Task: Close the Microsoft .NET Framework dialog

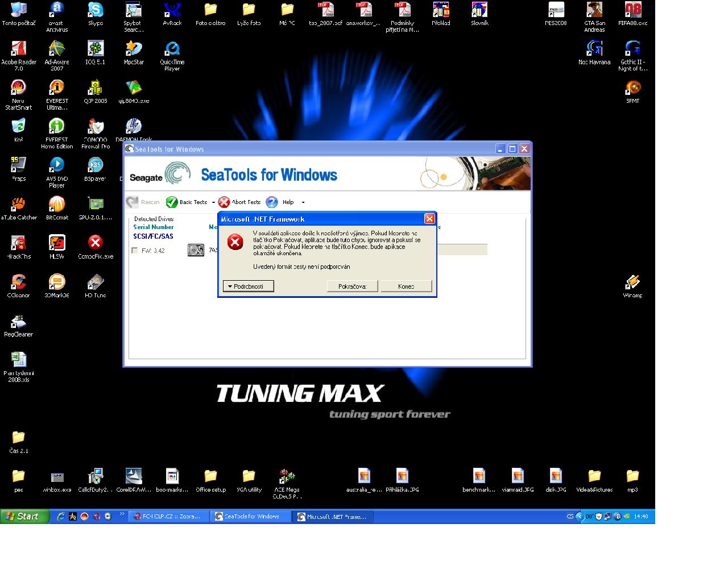Action: pos(429,219)
